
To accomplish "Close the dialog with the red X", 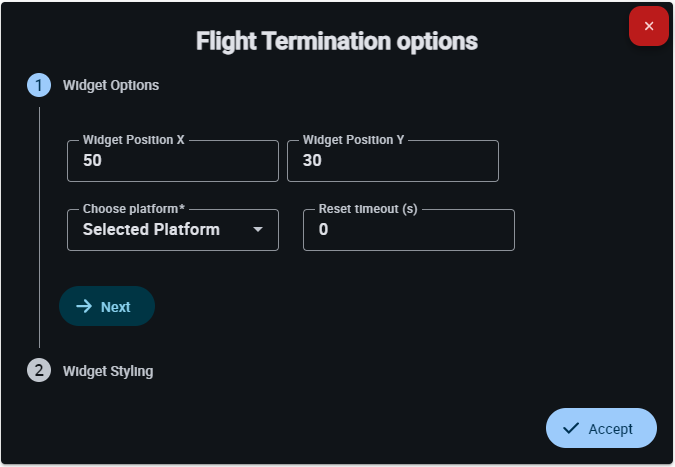I will tap(649, 26).
